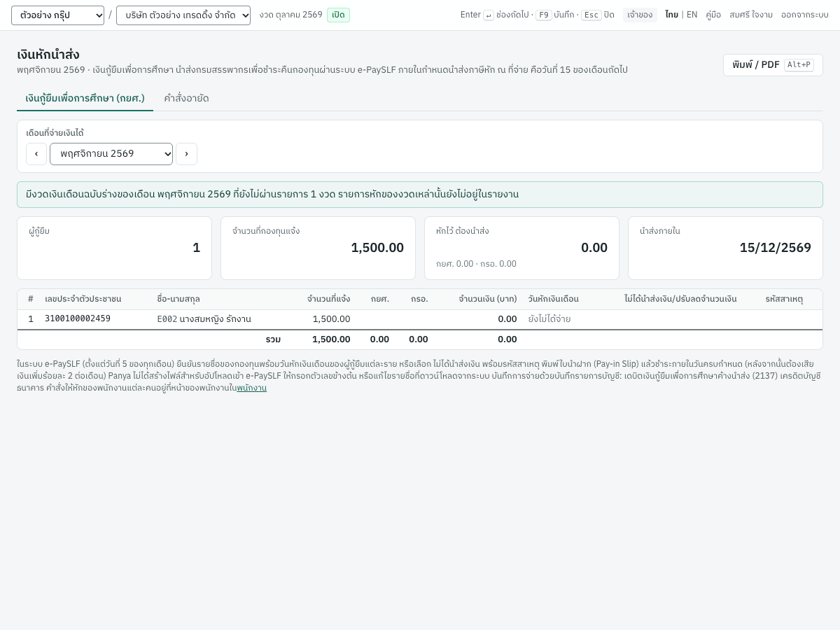840x630 pixels.
Task: Click the เจ้าของ role badge
Action: [640, 15]
